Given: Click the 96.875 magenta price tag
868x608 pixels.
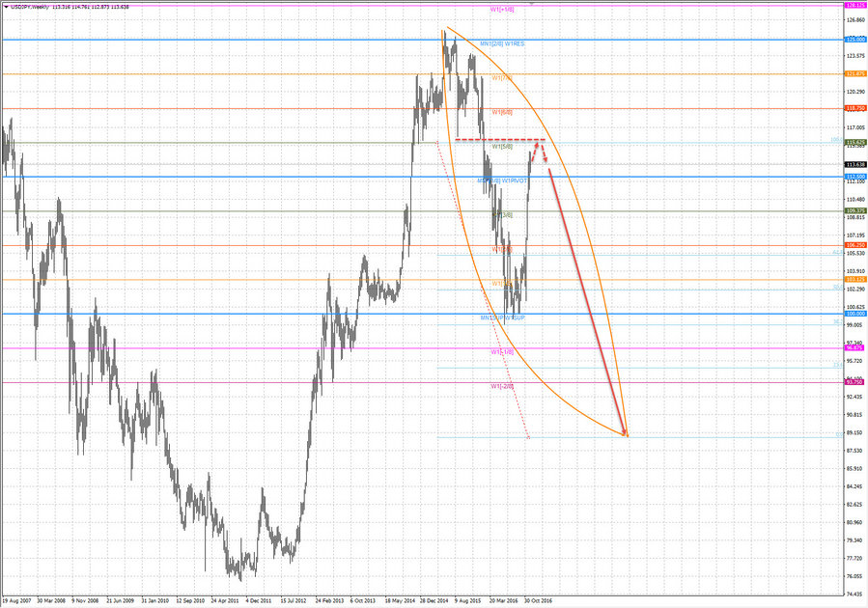Looking at the screenshot, I should coord(854,348).
